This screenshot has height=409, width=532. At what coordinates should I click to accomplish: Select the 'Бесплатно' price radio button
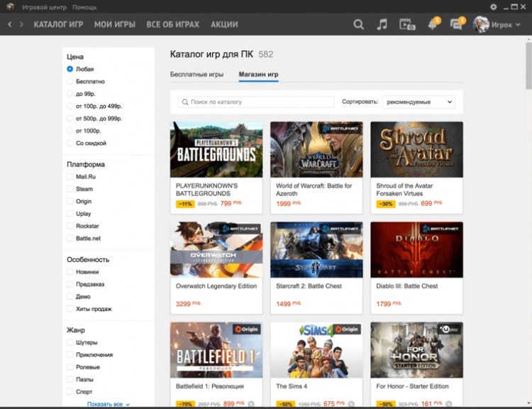70,82
